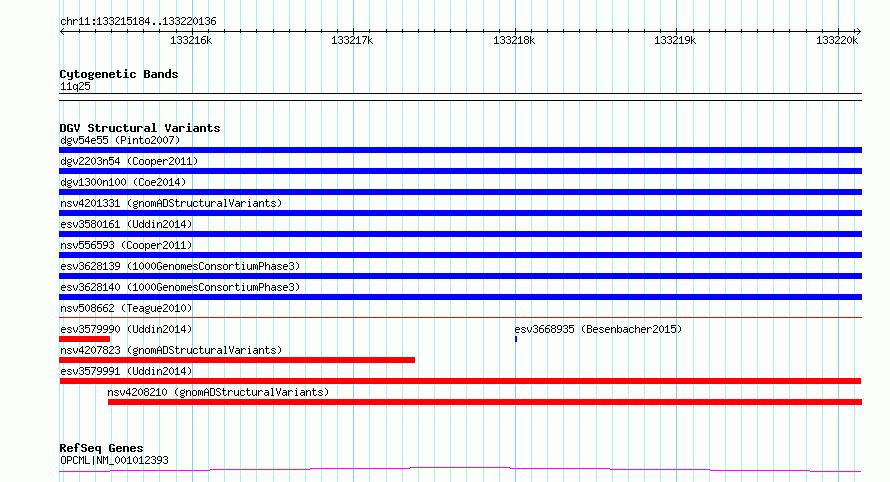This screenshot has width=890, height=482.
Task: Open esv3628139 (1000GenomesConsortiumPhase3) label
Action: [180, 266]
